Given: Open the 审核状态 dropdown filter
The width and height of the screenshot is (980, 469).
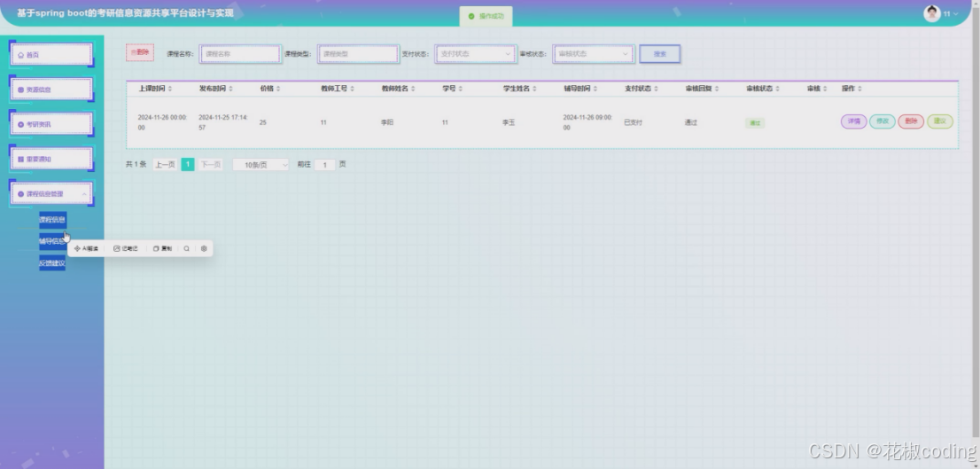Looking at the screenshot, I should pyautogui.click(x=593, y=54).
